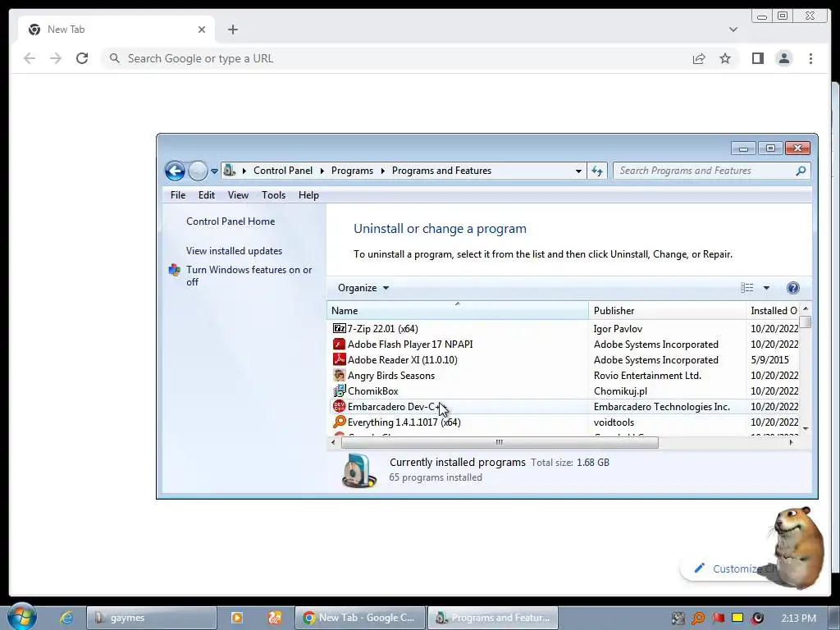840x630 pixels.
Task: Bookmark this tab with the star icon
Action: tap(725, 58)
